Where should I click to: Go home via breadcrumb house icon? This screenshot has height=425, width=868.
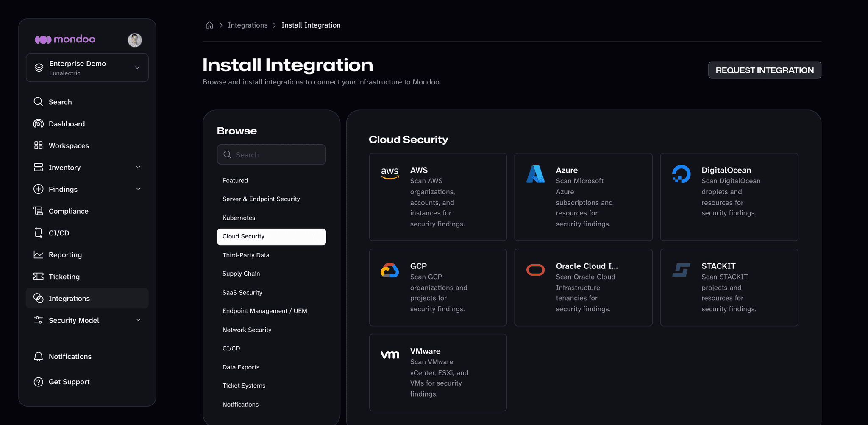click(x=209, y=25)
